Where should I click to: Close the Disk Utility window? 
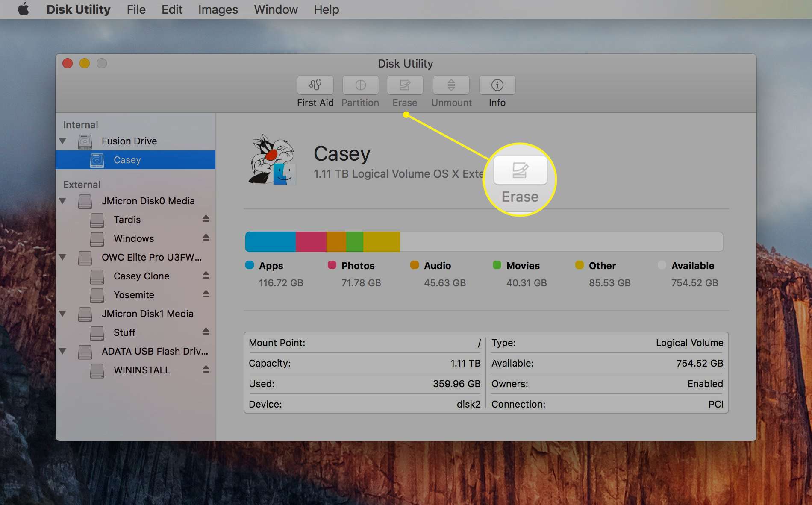pos(68,63)
